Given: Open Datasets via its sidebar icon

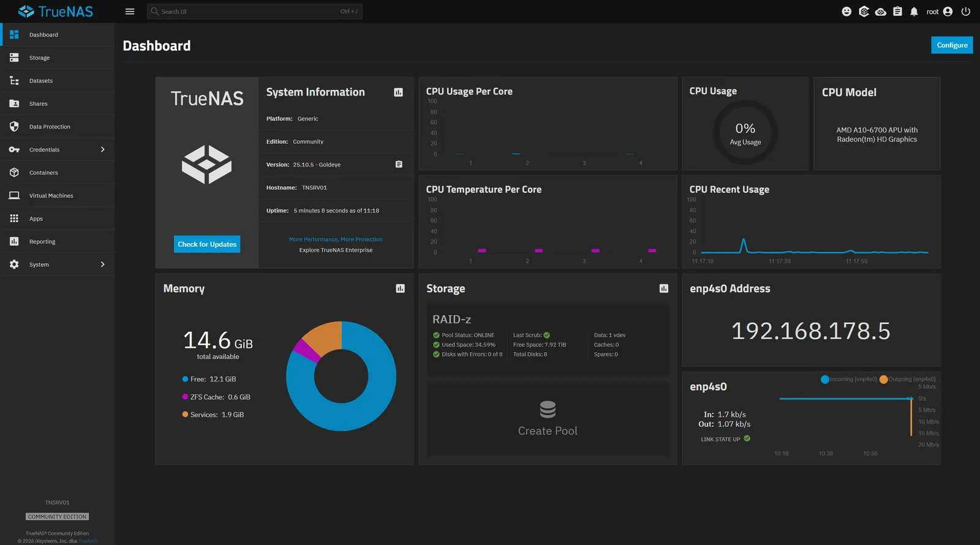Looking at the screenshot, I should (14, 81).
